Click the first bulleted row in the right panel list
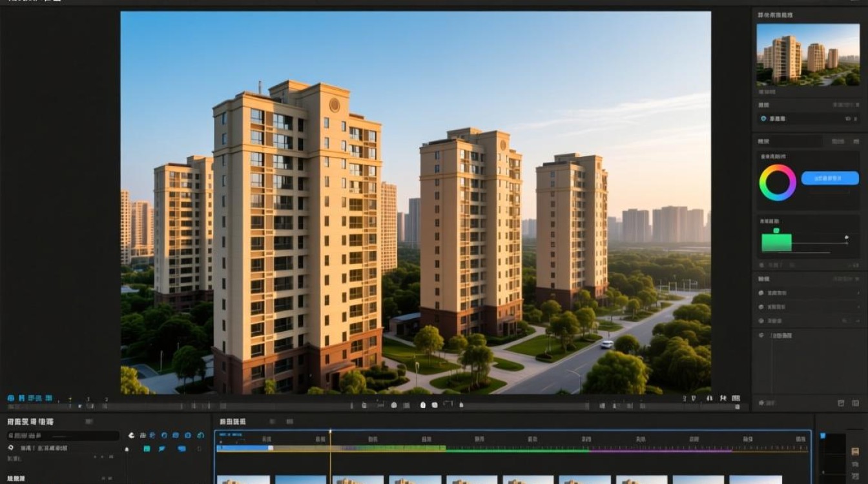This screenshot has width=868, height=484. click(x=808, y=293)
